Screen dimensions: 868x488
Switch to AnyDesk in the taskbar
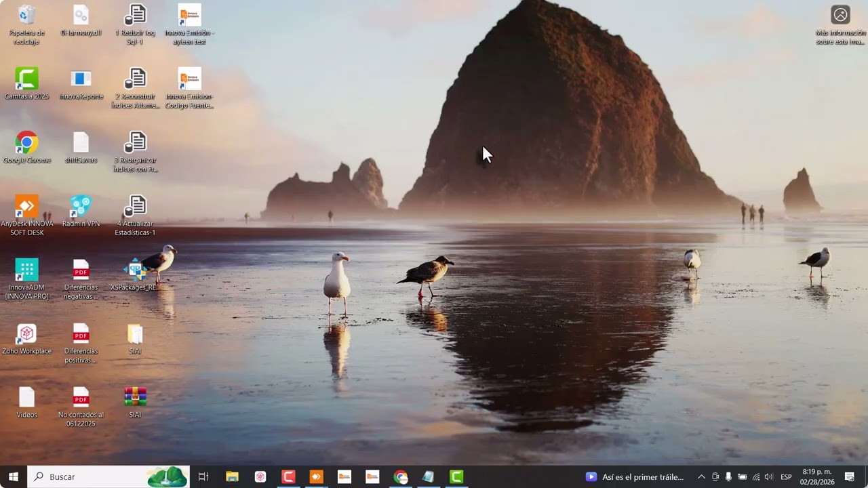[x=316, y=476]
